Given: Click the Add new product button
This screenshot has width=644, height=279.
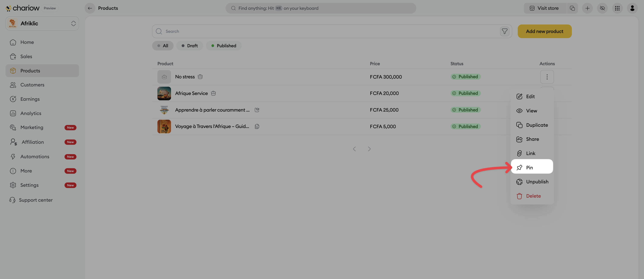Looking at the screenshot, I should (x=544, y=31).
